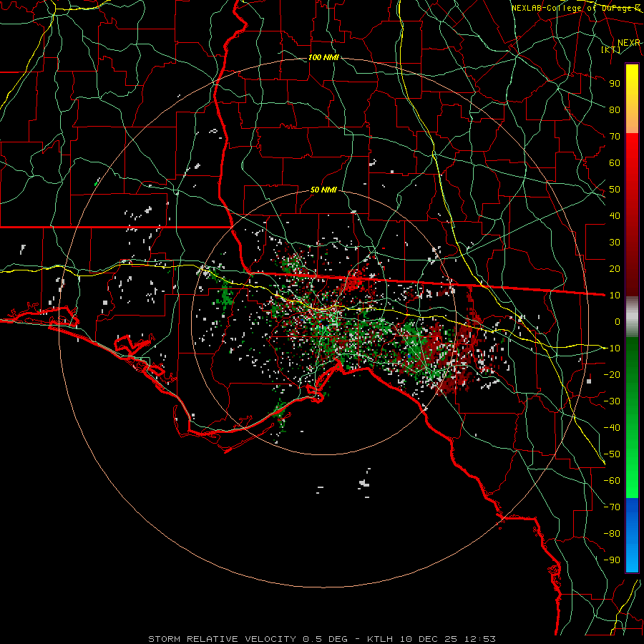Click the -30 value on the velocity scale
644x644 pixels.
(x=612, y=401)
